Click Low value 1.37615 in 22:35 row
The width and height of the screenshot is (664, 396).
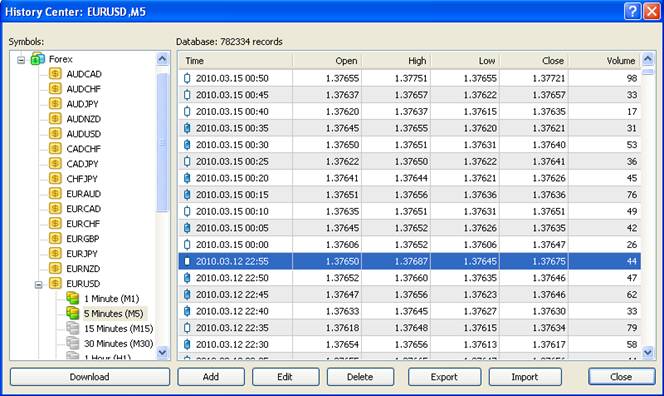(x=480, y=328)
